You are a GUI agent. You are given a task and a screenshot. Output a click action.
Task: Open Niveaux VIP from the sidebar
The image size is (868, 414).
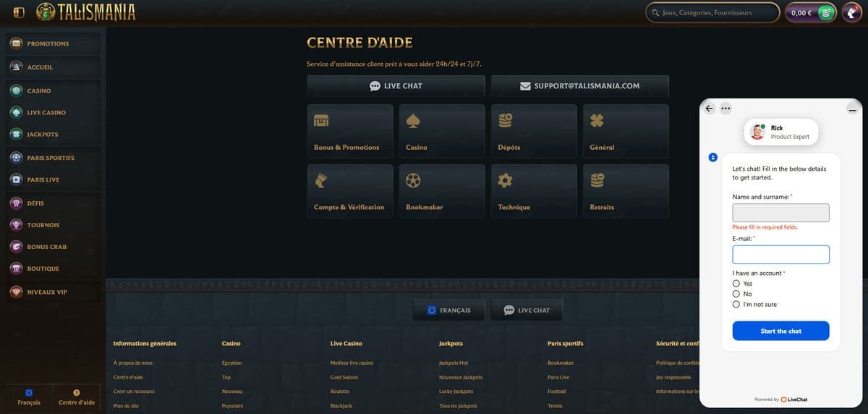click(x=54, y=292)
